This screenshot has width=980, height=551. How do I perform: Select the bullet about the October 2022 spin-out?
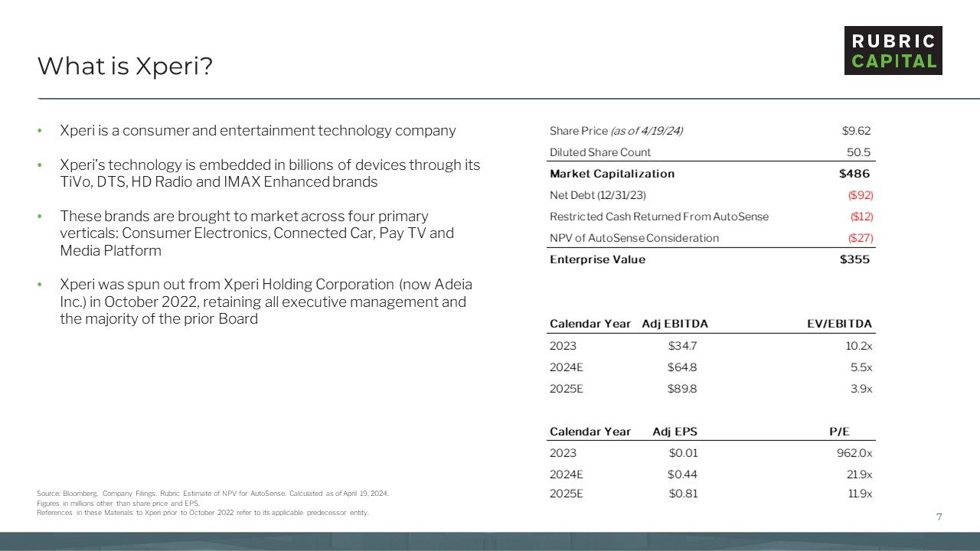[x=266, y=302]
